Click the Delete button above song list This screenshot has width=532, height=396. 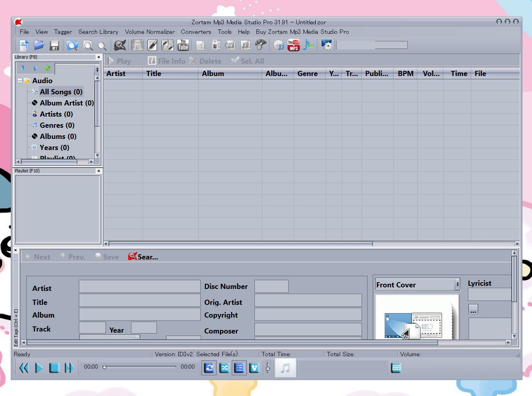[205, 61]
